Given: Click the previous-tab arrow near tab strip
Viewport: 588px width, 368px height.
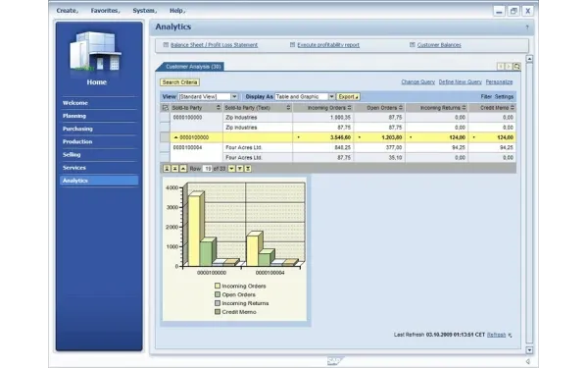Looking at the screenshot, I should 501,67.
